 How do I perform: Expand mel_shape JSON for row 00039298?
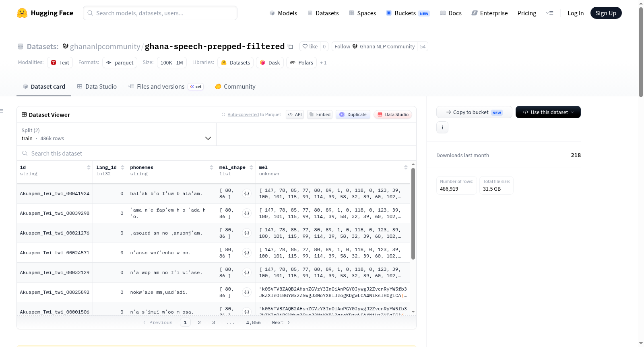coord(247,213)
